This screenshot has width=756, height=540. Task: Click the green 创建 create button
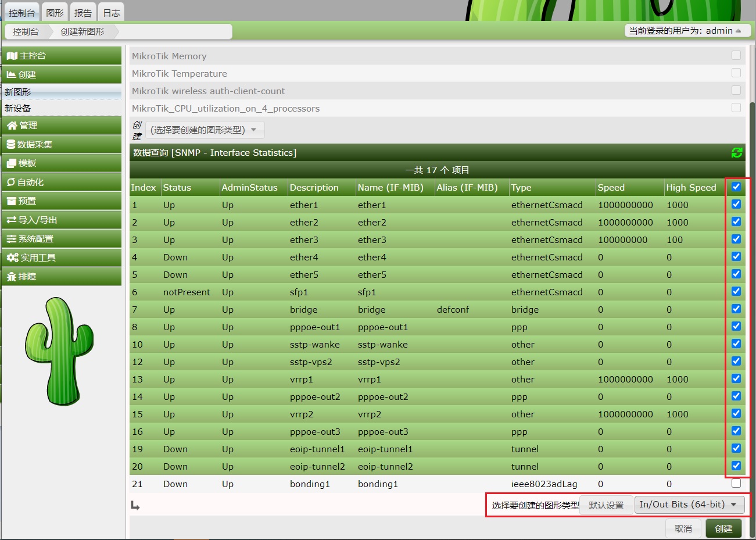pos(723,528)
